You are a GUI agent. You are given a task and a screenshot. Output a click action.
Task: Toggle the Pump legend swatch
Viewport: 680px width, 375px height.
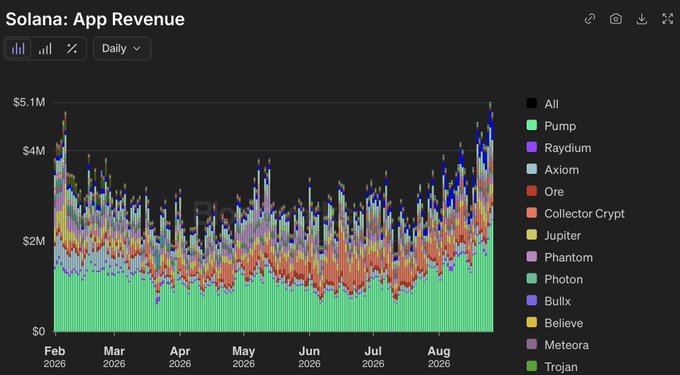coord(532,126)
